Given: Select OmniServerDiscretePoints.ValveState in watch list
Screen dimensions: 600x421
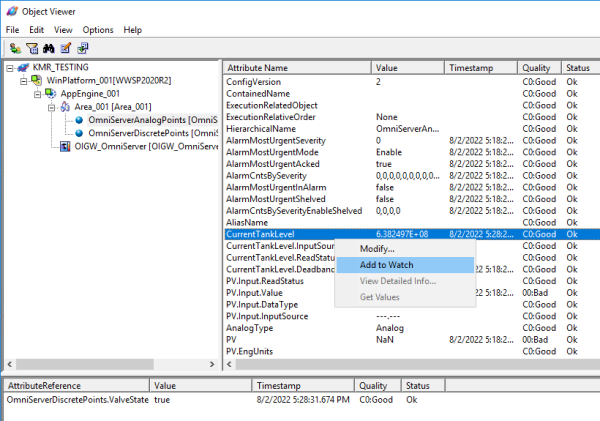Looking at the screenshot, I should 78,400.
